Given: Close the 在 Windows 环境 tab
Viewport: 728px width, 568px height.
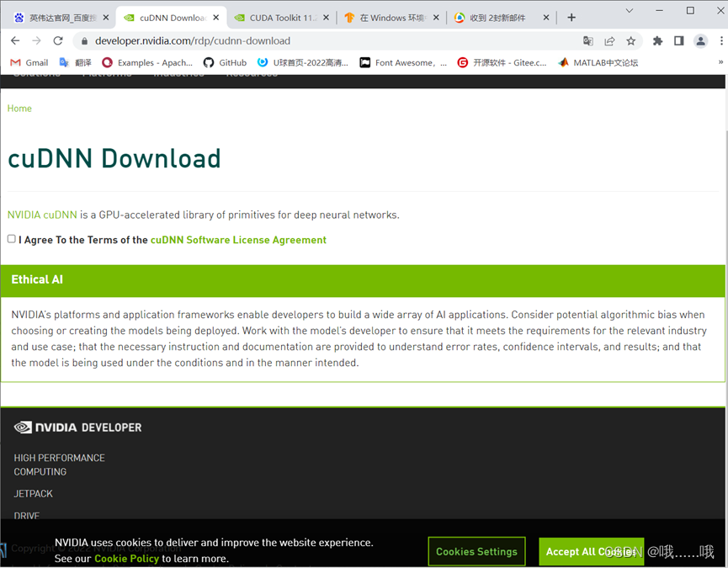Looking at the screenshot, I should coord(436,18).
